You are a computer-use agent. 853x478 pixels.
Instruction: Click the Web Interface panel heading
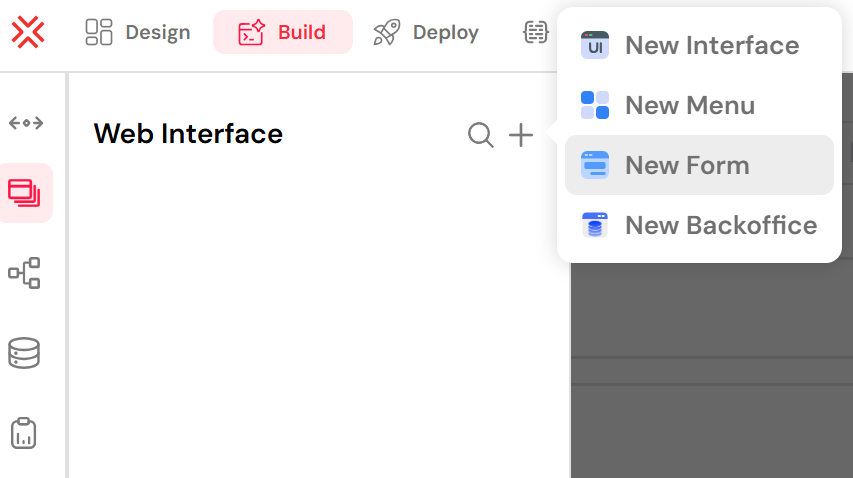188,134
